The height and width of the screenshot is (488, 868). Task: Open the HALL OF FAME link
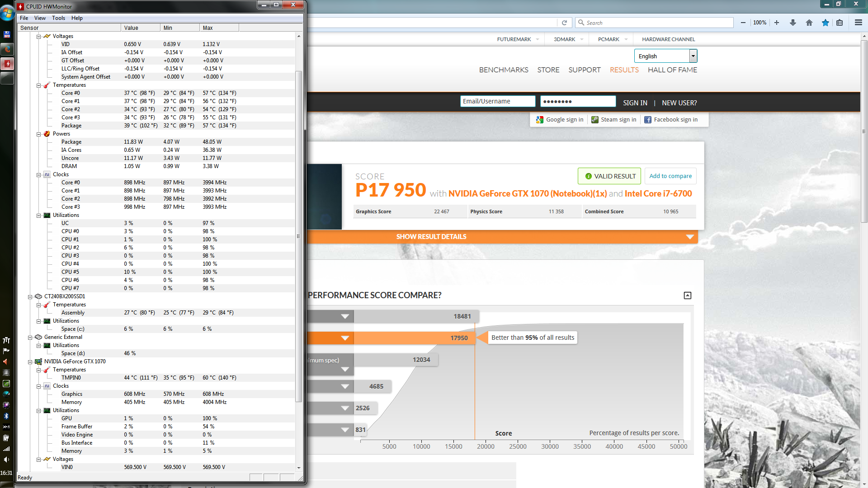[x=672, y=70]
